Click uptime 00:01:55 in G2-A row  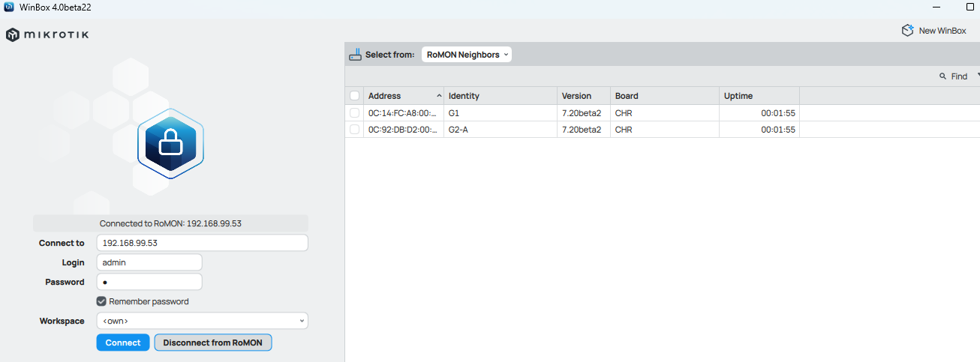pos(759,130)
